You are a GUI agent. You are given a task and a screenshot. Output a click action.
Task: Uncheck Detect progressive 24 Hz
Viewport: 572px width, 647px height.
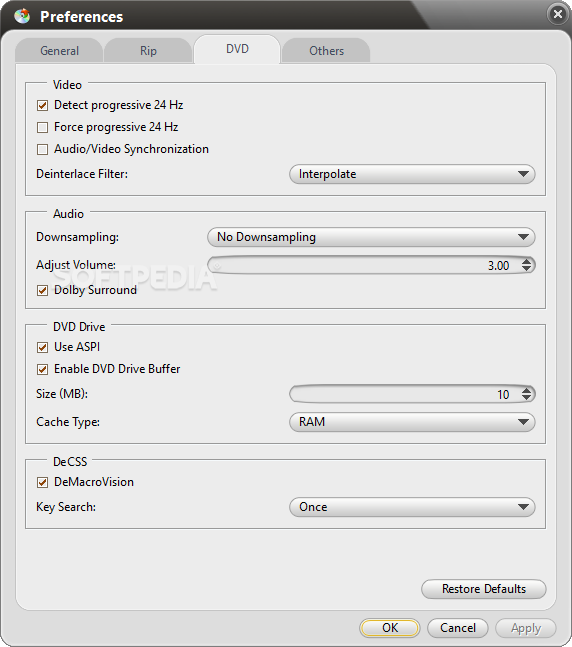point(43,105)
